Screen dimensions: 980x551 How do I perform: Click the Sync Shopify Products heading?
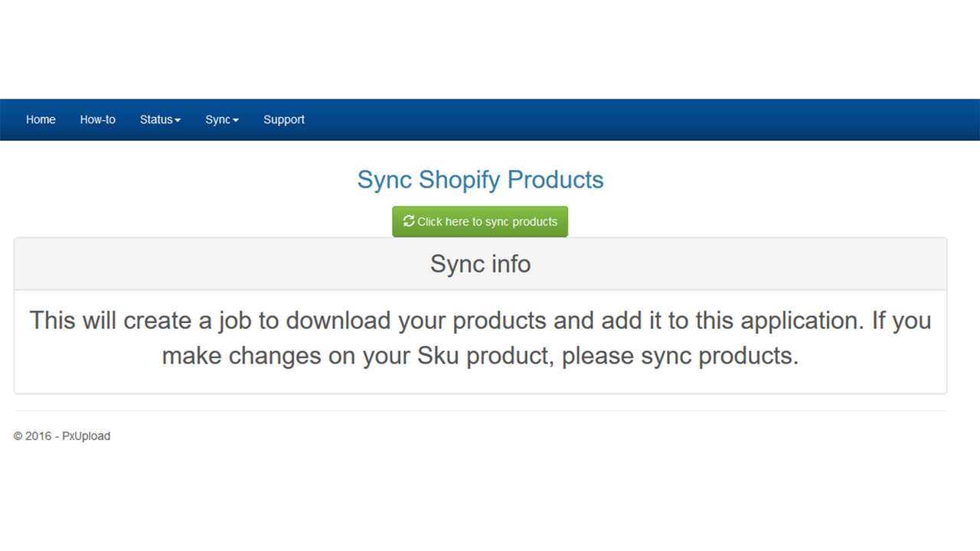coord(480,180)
